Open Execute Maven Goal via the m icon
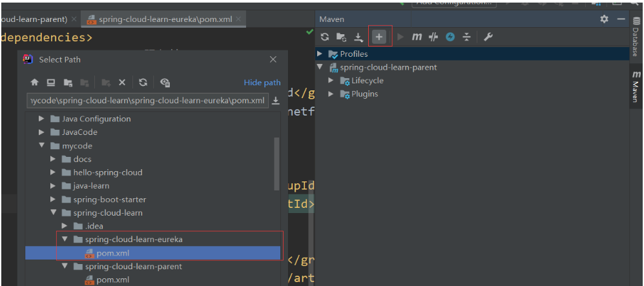This screenshot has width=644, height=286. click(x=417, y=37)
